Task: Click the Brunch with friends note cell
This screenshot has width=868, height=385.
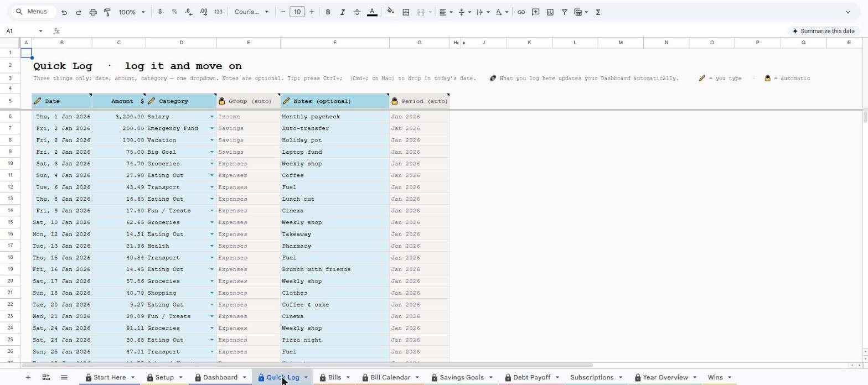Action: point(335,269)
